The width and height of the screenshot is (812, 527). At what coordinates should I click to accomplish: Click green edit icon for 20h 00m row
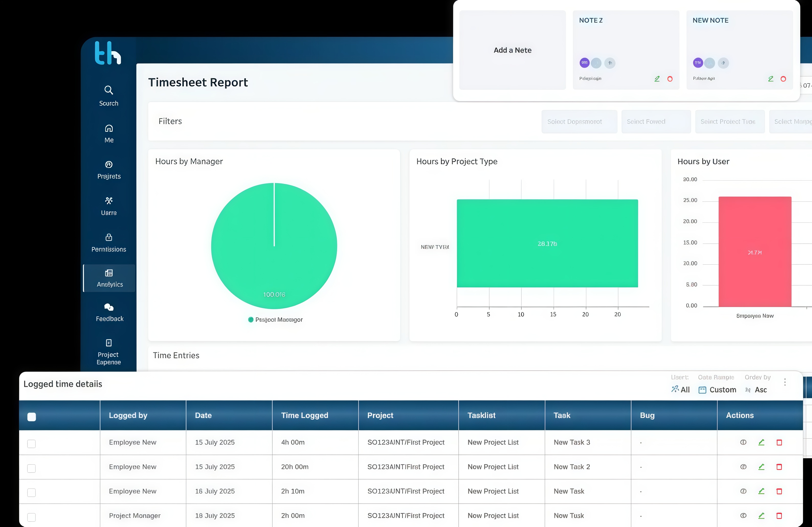761,467
